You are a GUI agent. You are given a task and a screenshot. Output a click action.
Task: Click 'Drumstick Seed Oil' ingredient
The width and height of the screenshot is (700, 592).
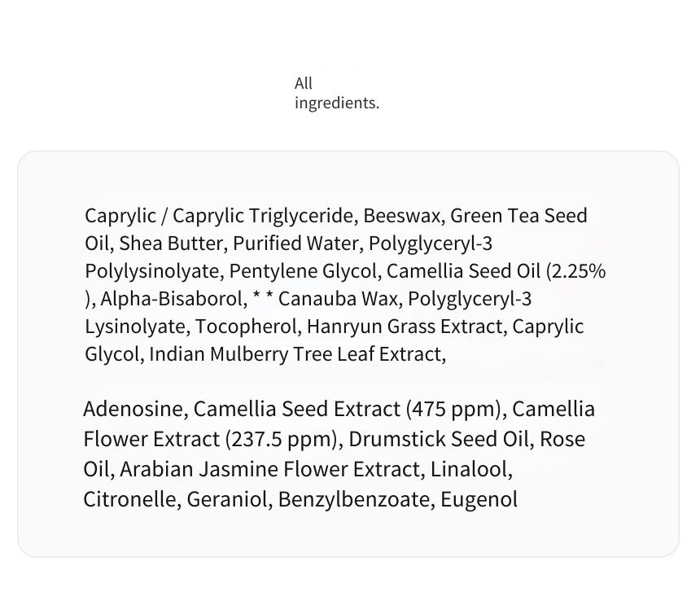[x=439, y=439]
